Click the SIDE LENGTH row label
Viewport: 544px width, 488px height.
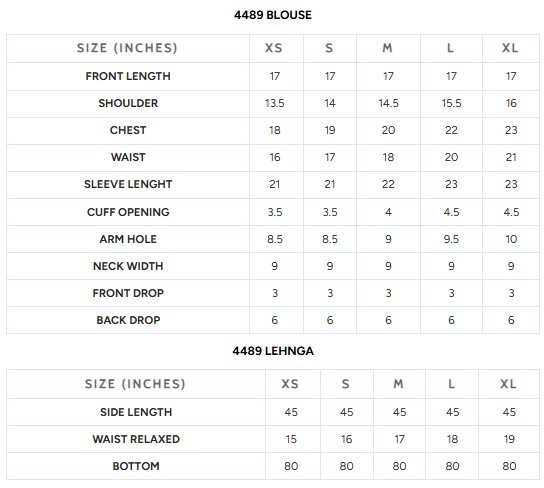136,412
